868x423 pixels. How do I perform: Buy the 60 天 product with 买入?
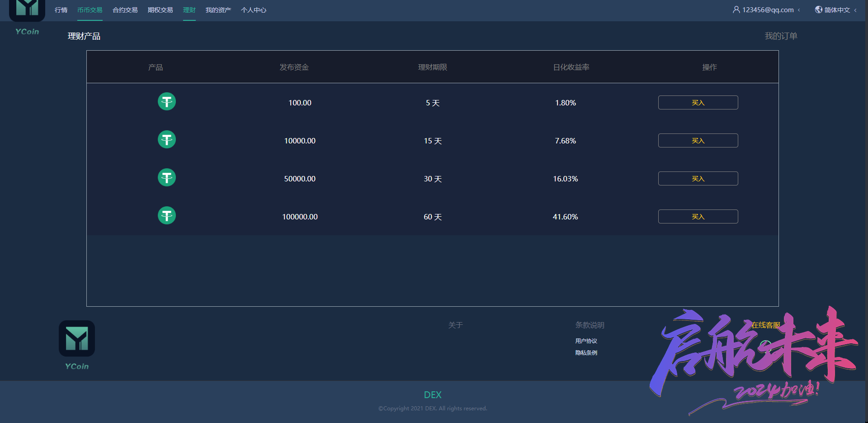coord(698,217)
